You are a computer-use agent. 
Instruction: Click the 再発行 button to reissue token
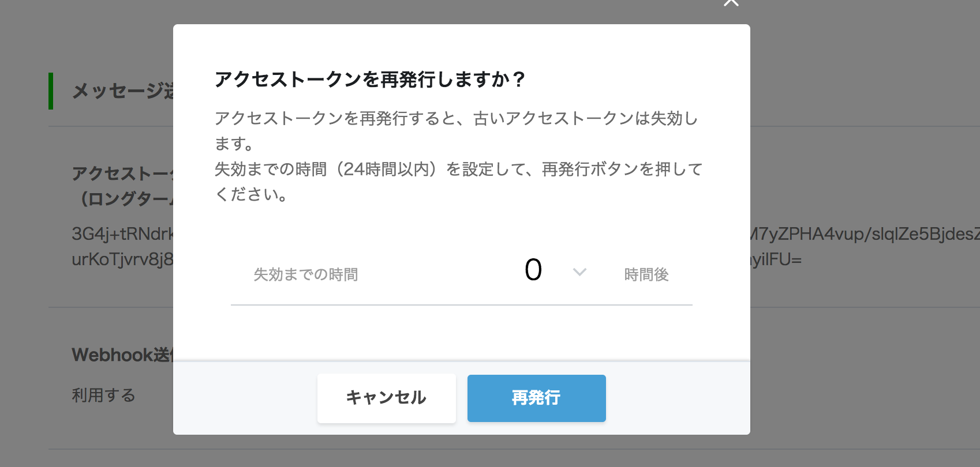536,398
